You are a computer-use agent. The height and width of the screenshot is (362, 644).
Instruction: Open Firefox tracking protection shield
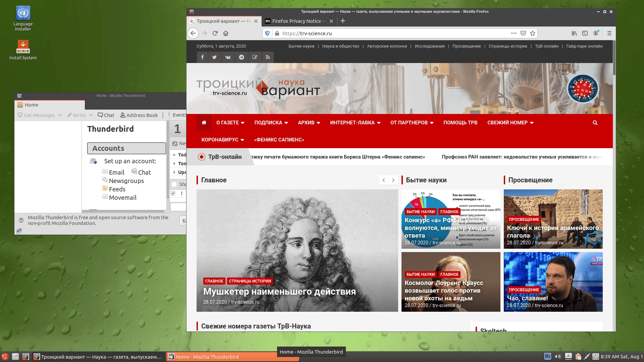click(x=267, y=33)
